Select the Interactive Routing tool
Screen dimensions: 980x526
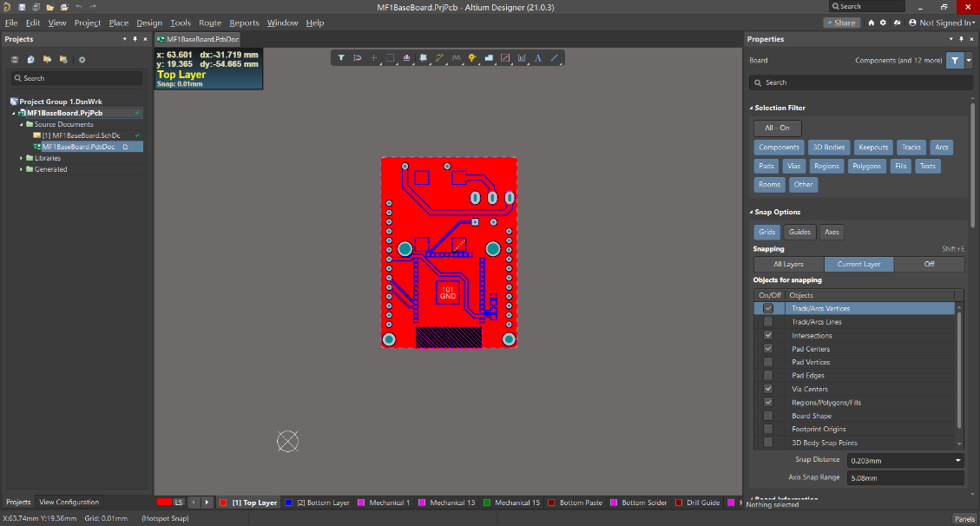(439, 58)
